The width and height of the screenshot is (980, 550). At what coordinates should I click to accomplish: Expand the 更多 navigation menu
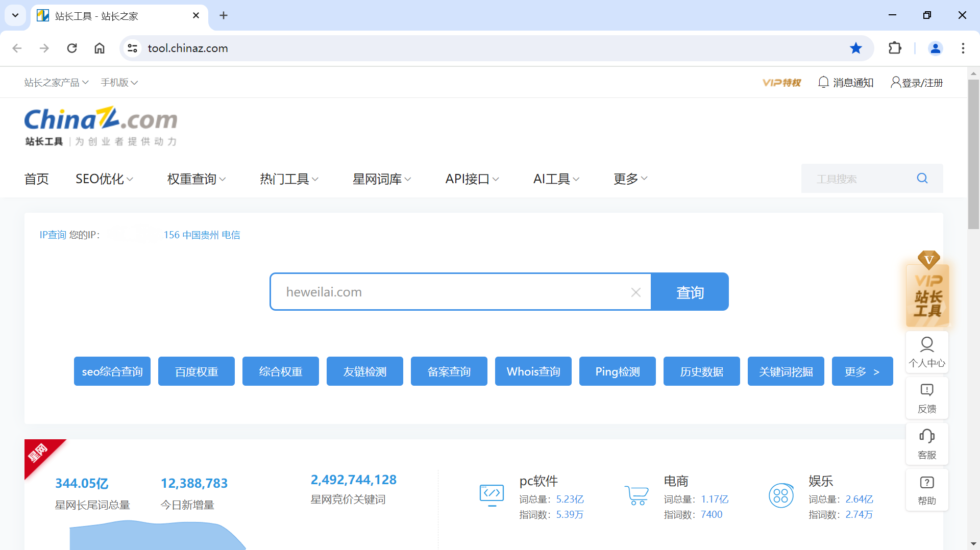(x=631, y=179)
